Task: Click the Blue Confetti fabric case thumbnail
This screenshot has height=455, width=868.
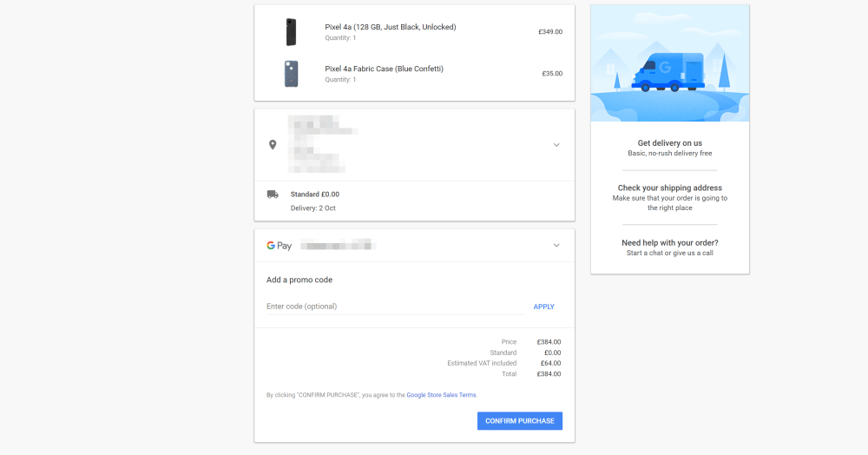Action: pyautogui.click(x=291, y=74)
